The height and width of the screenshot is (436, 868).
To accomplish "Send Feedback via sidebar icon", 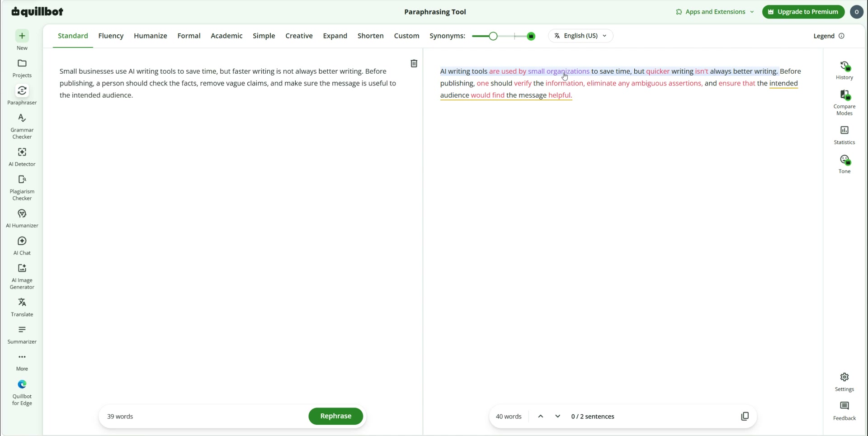I will [x=844, y=411].
